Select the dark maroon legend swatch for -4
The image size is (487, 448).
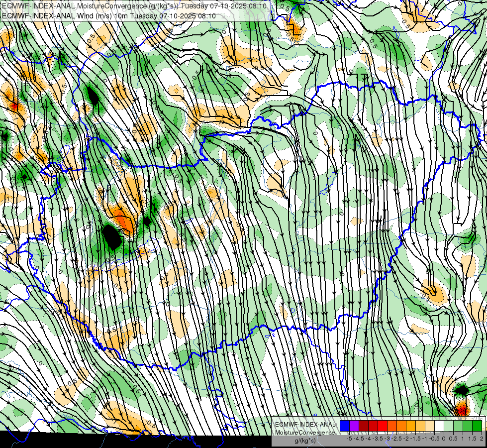click(364, 426)
